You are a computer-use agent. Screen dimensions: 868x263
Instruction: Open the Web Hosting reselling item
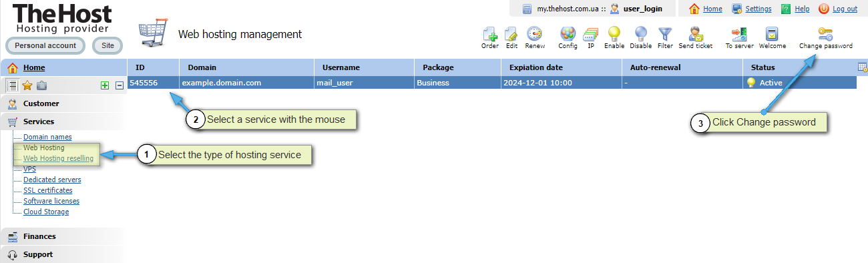tap(58, 158)
